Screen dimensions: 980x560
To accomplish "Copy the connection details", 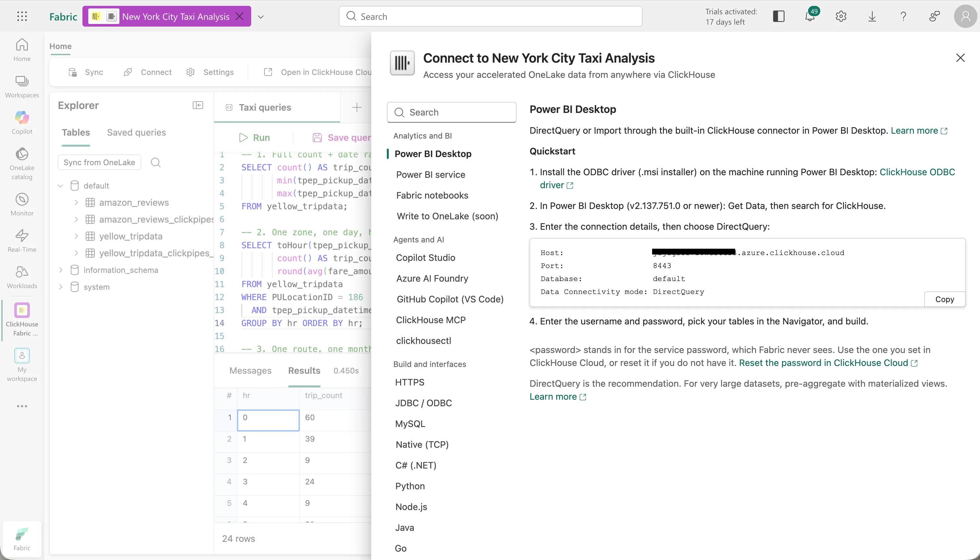I will point(945,299).
